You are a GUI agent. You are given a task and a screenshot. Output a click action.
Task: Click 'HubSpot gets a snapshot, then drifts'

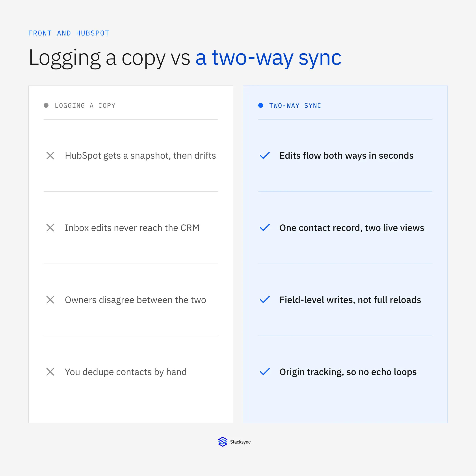coord(140,156)
